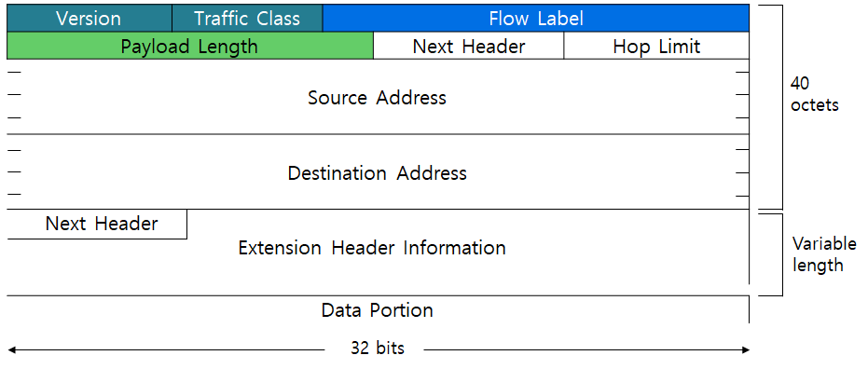868x369 pixels.
Task: Click the divider between Source and Destination Address
Action: pyautogui.click(x=379, y=134)
